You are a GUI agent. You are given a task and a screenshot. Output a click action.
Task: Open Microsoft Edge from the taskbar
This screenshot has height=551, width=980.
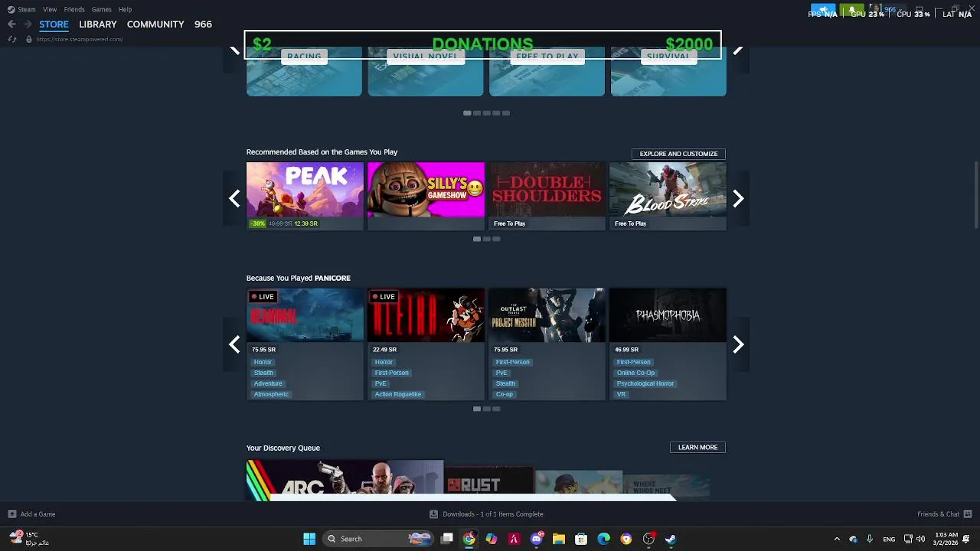click(603, 539)
